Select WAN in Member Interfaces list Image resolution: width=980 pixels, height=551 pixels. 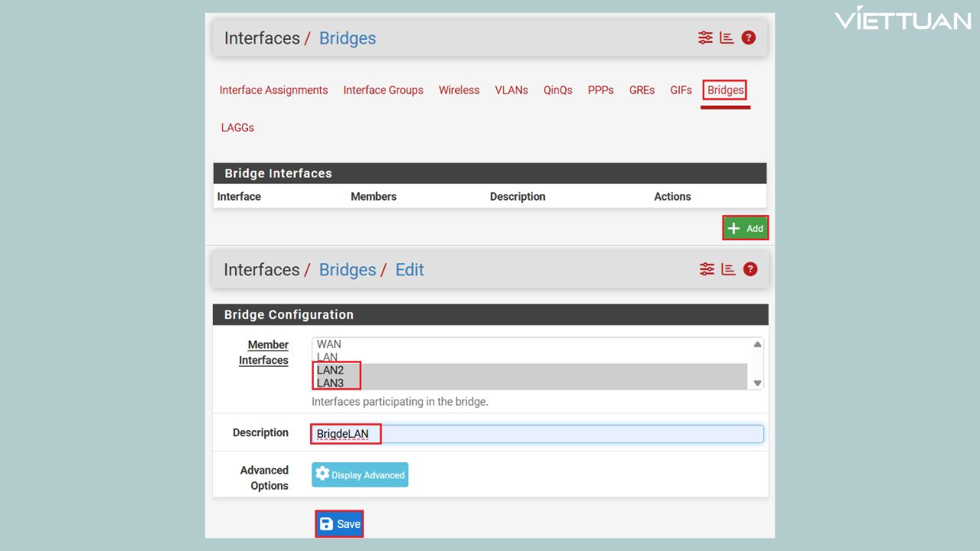pyautogui.click(x=329, y=344)
